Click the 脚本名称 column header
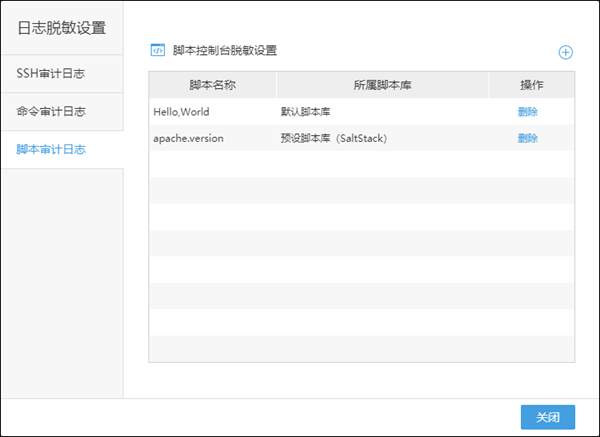The width and height of the screenshot is (600, 437). tap(212, 85)
